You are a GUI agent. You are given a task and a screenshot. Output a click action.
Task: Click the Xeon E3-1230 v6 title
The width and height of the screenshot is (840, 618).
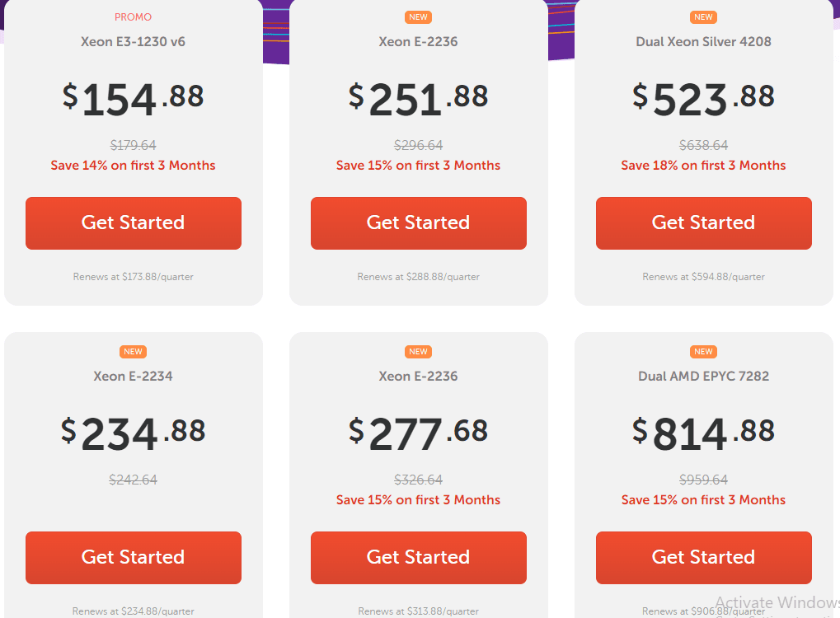coord(133,42)
